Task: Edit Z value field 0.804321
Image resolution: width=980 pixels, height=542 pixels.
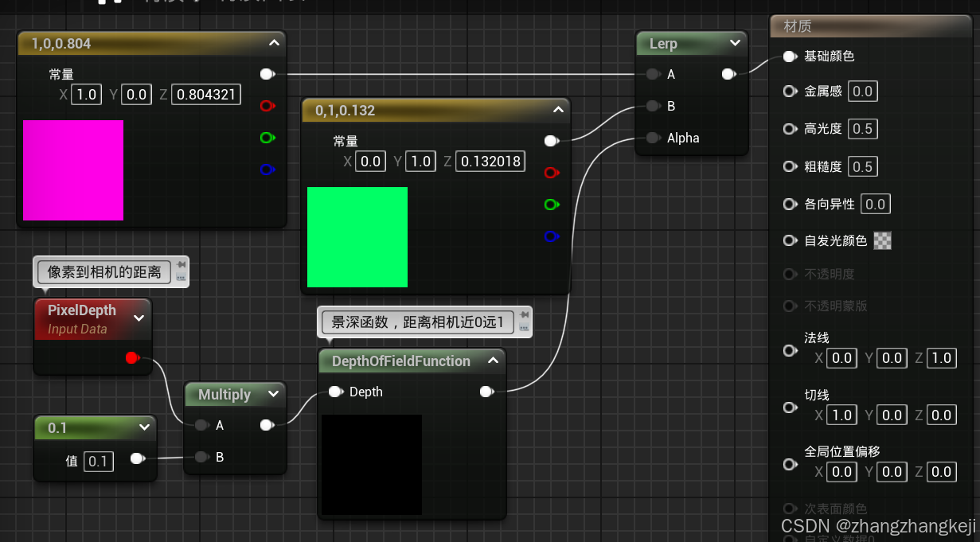Action: click(x=206, y=95)
